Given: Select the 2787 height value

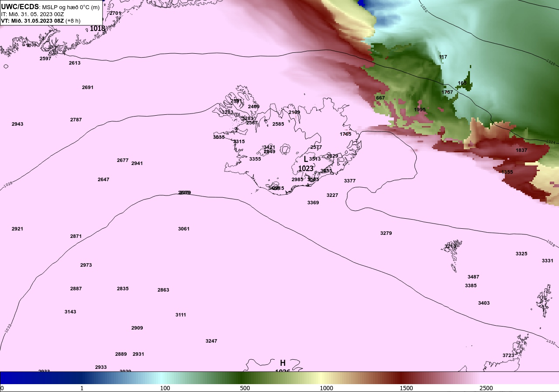Looking at the screenshot, I should point(76,120).
